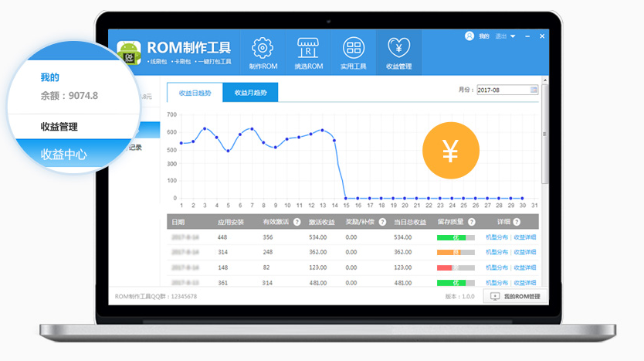644x361 pixels.
Task: Switch to the 收益月趋势 tab
Action: pyautogui.click(x=250, y=92)
